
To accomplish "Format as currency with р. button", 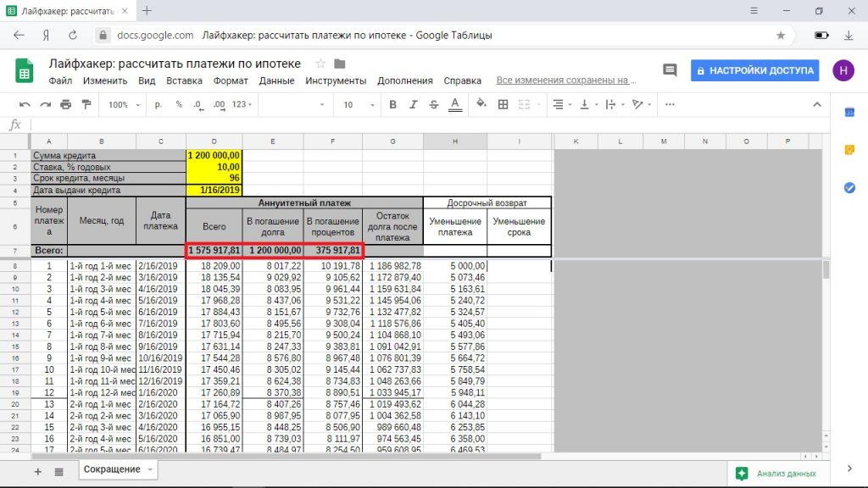I will [159, 104].
